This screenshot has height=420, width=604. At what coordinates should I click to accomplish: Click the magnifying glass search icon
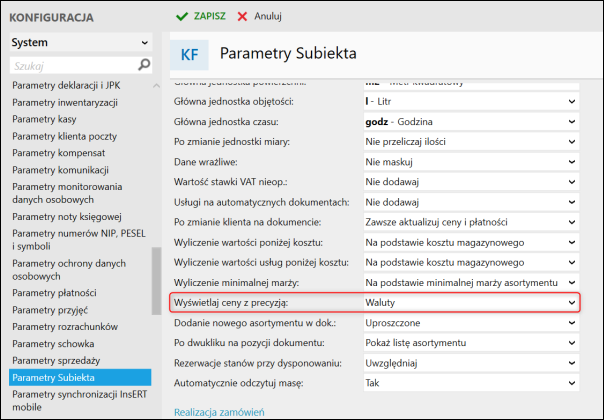144,65
